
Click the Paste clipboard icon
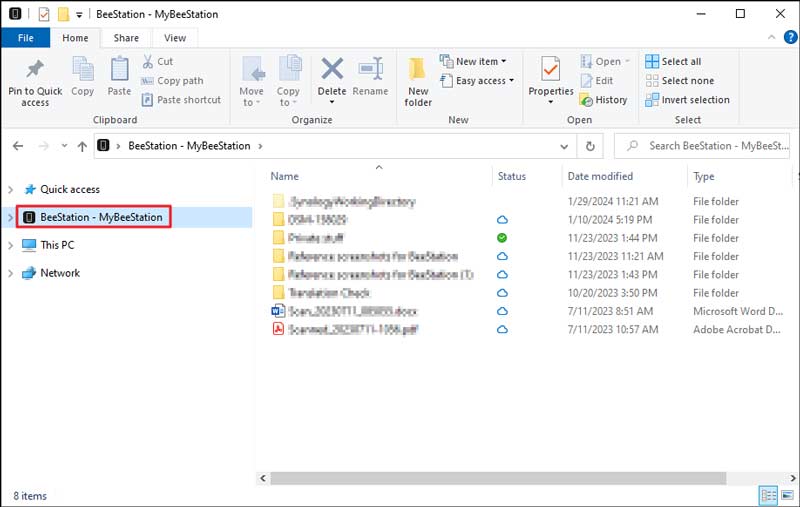119,69
